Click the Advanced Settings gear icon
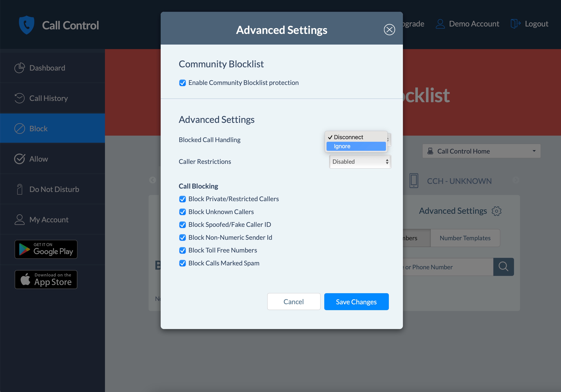Viewport: 561px width, 392px height. (497, 211)
